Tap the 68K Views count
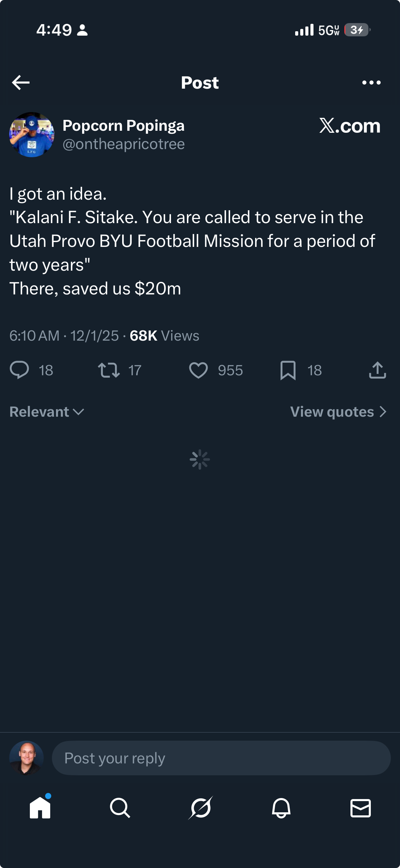 click(x=164, y=336)
